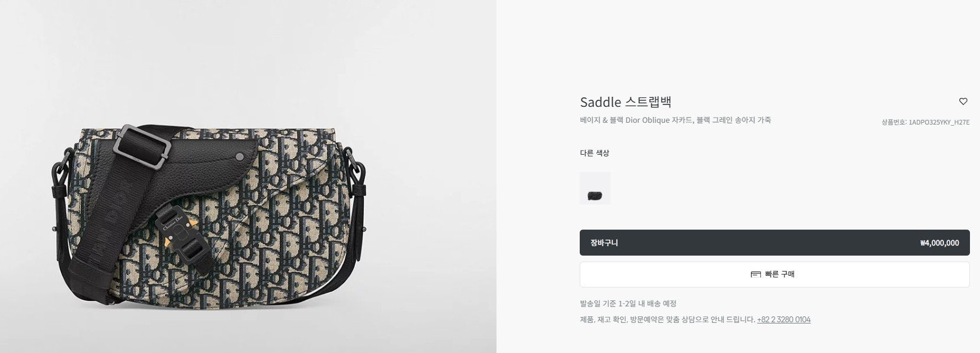The width and height of the screenshot is (980, 353).
Task: Select the Dior Oblique material description line
Action: point(675,120)
